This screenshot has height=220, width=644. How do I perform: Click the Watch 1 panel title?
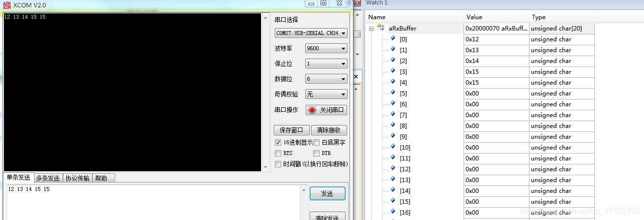pyautogui.click(x=377, y=3)
